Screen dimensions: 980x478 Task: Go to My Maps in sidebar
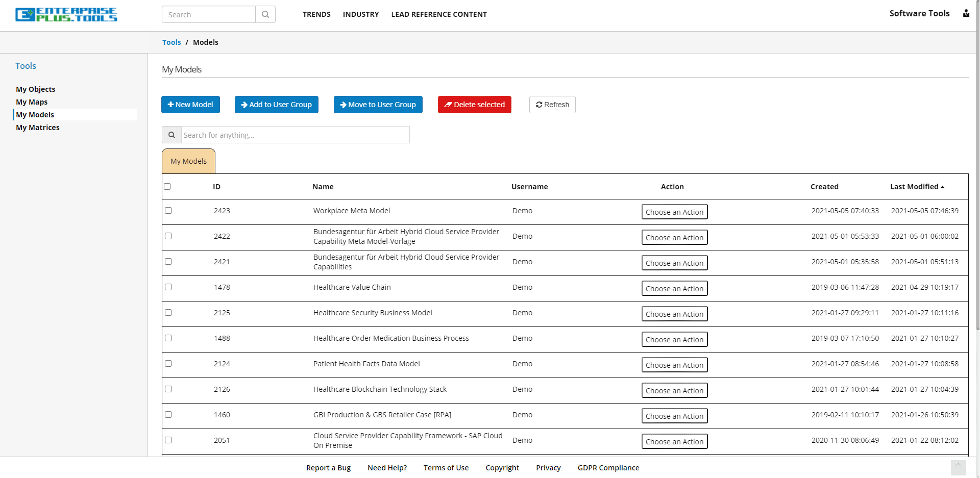click(32, 102)
